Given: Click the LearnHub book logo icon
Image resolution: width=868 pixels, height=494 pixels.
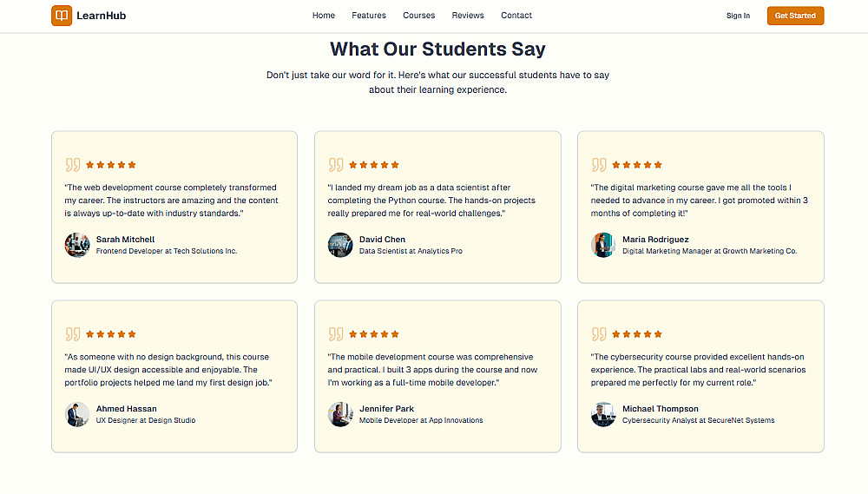Looking at the screenshot, I should coord(62,16).
